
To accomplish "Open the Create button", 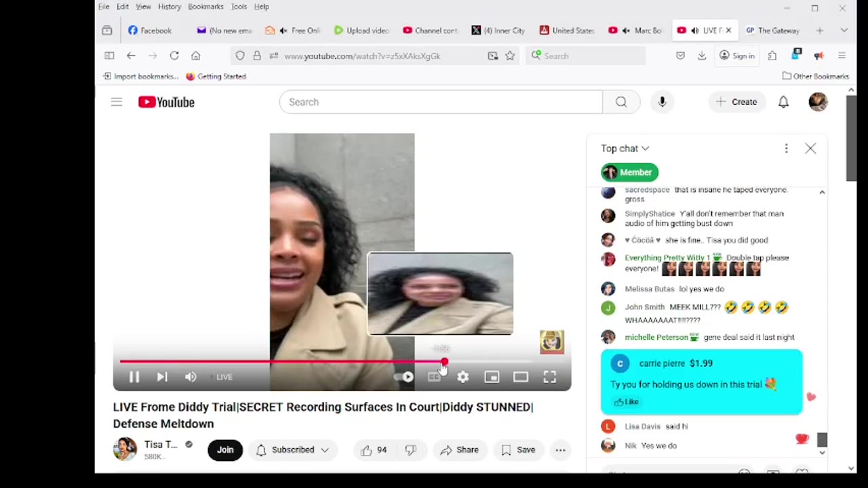I will (736, 102).
